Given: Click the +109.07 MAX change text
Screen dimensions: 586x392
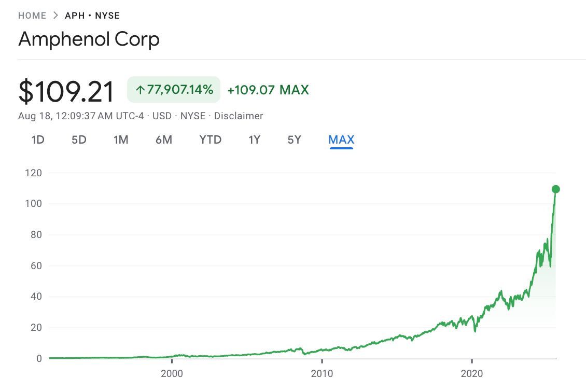Looking at the screenshot, I should tap(268, 89).
